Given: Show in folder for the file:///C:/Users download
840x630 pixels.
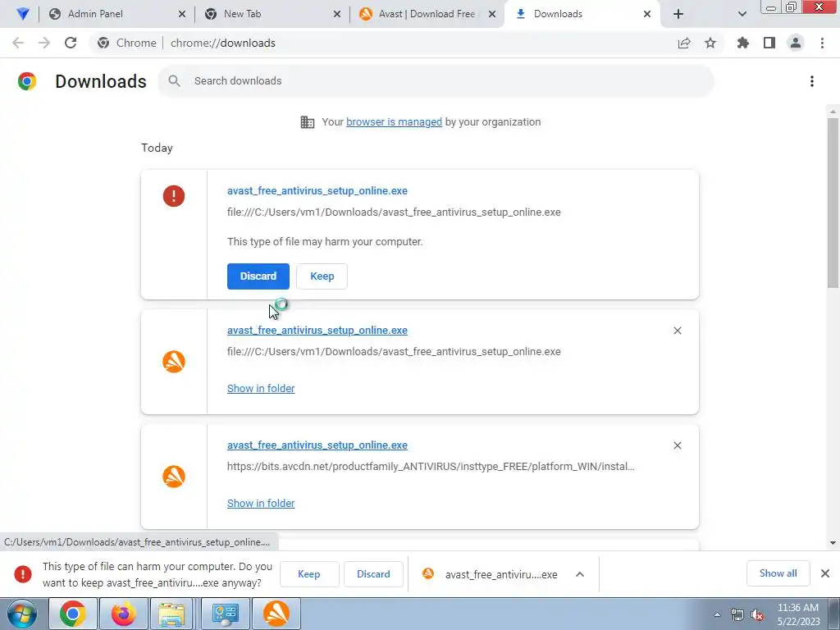Looking at the screenshot, I should click(x=261, y=388).
